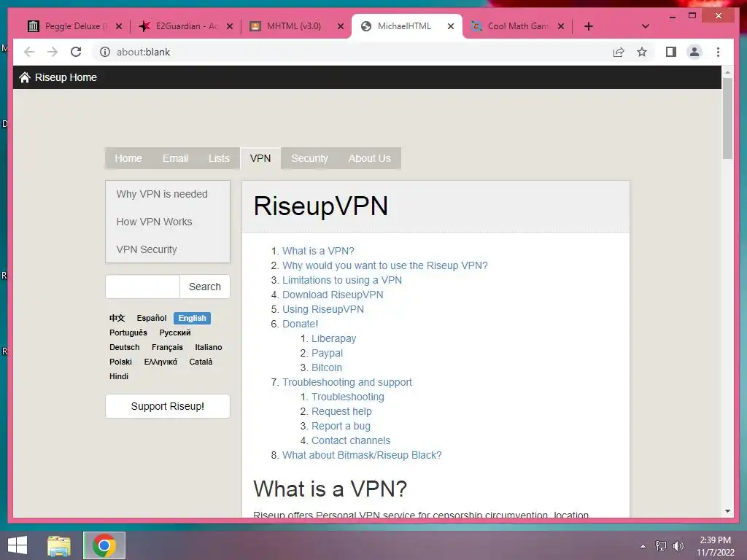Switch language to Ελληνικά
Viewport: 747px width, 560px height.
(160, 362)
